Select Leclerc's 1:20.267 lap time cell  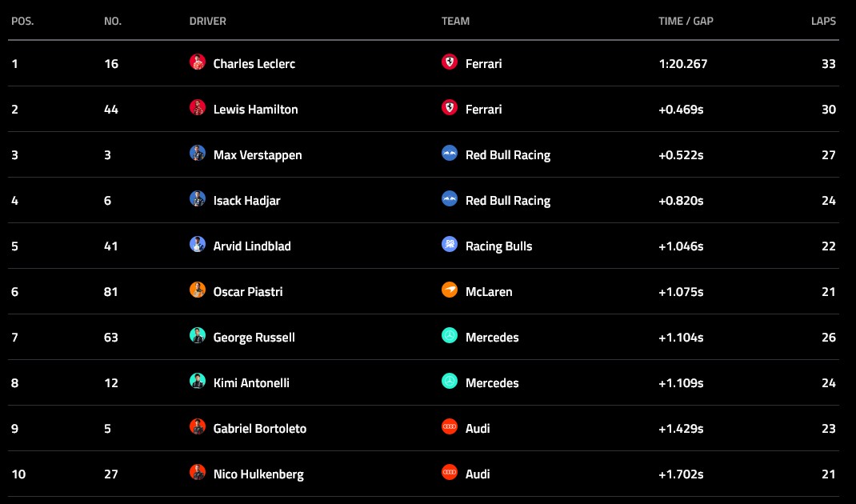click(x=682, y=64)
